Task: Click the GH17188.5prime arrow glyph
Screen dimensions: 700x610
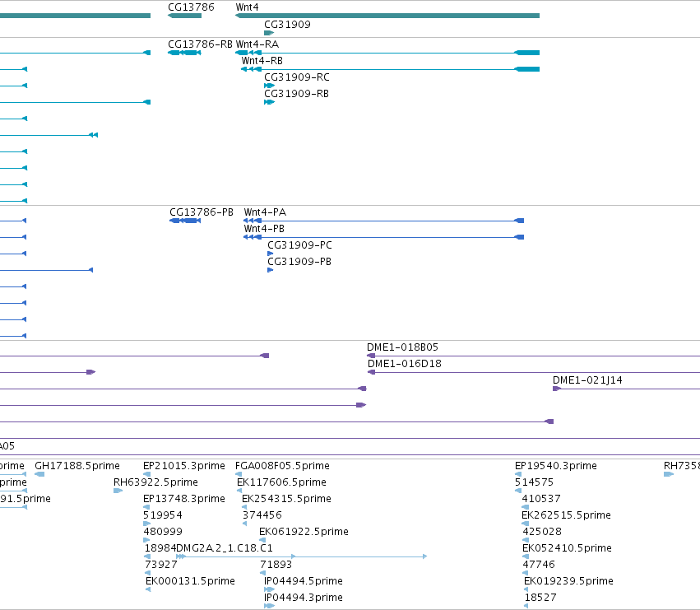Action: coord(39,474)
